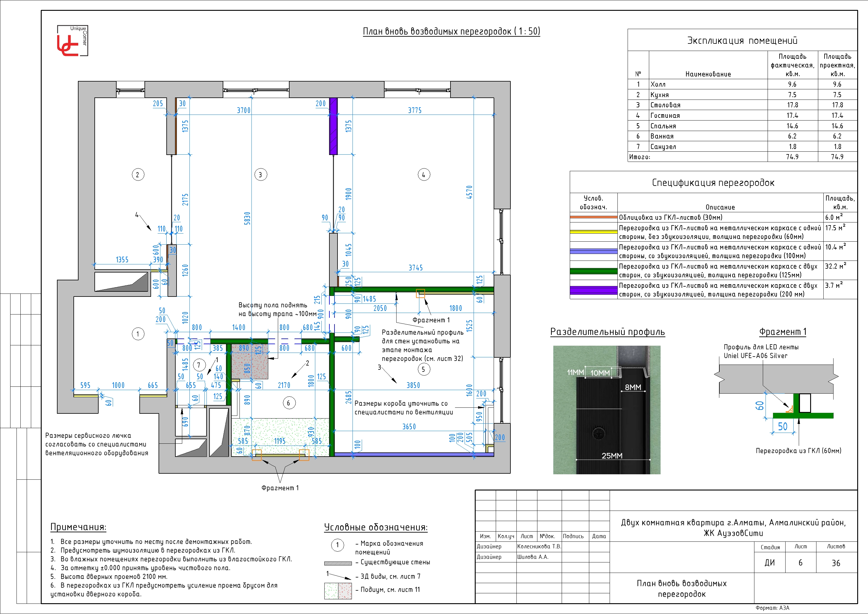Click the yellow 60мм partition legend line
This screenshot has width=868, height=614.
[593, 232]
